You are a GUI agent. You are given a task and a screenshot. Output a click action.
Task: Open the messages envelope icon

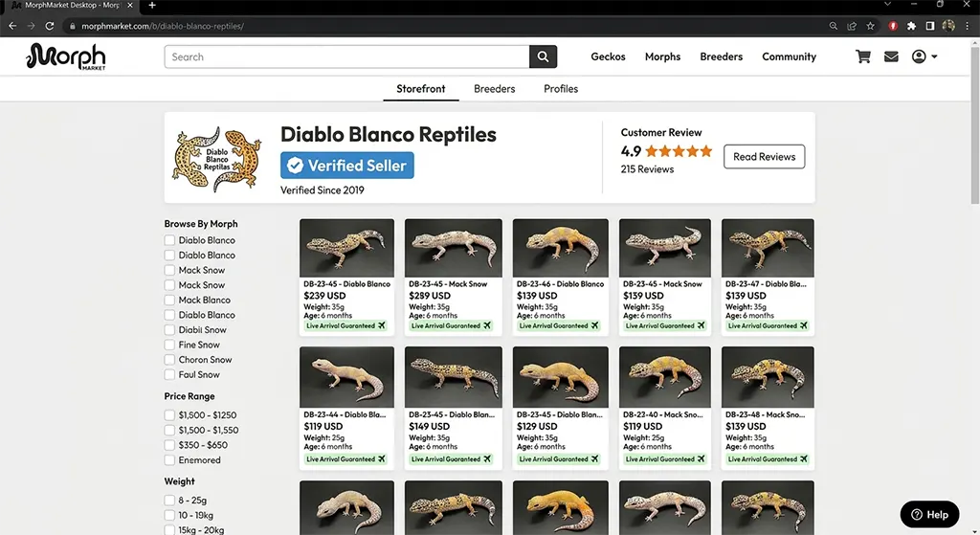click(891, 56)
